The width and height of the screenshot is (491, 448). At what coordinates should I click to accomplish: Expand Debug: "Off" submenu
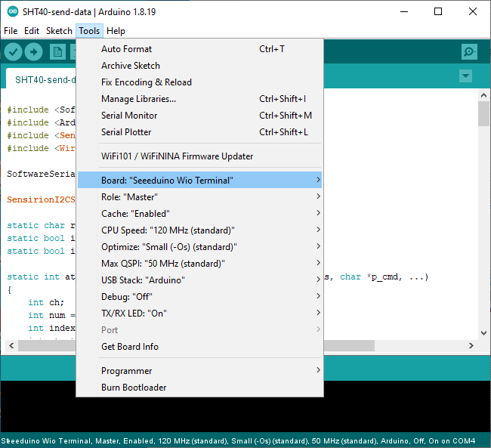[199, 296]
